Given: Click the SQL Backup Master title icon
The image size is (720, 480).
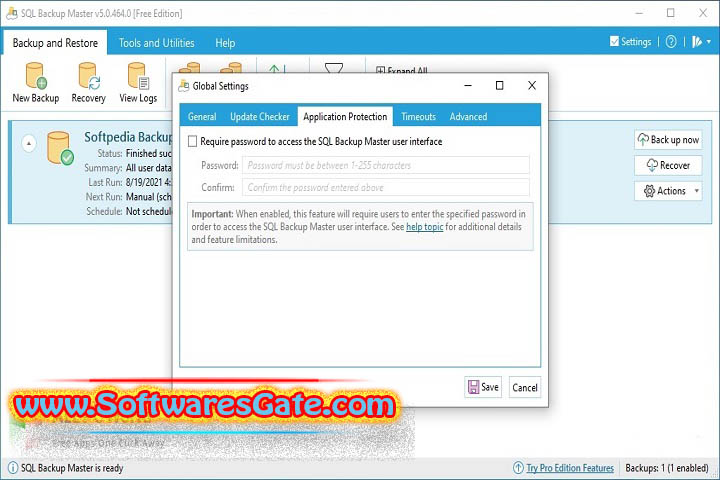Looking at the screenshot, I should (x=12, y=13).
